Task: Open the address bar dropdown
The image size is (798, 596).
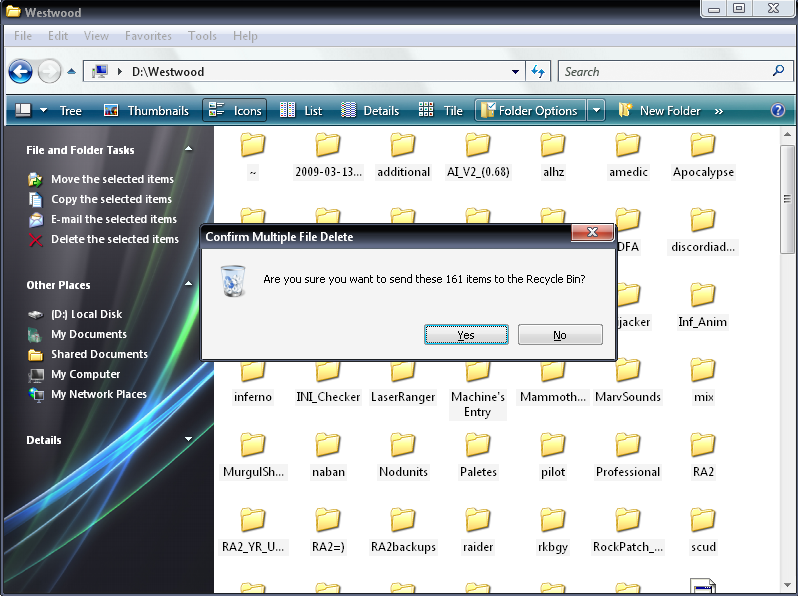Action: [x=516, y=72]
